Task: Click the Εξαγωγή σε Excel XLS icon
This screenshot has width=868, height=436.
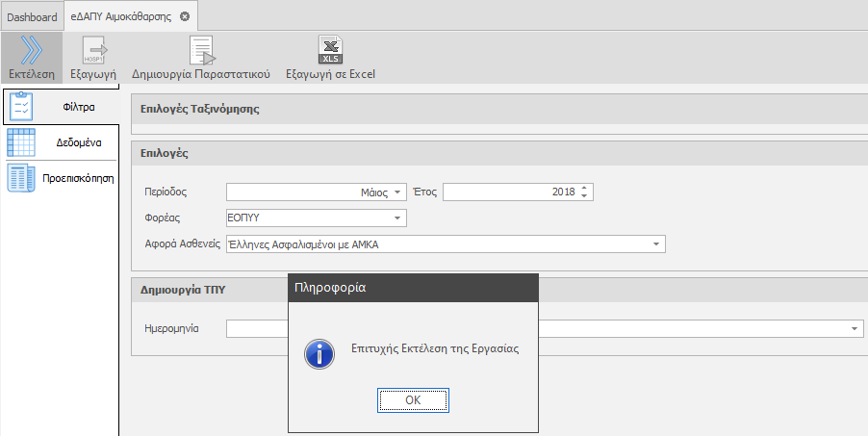Action: (330, 50)
